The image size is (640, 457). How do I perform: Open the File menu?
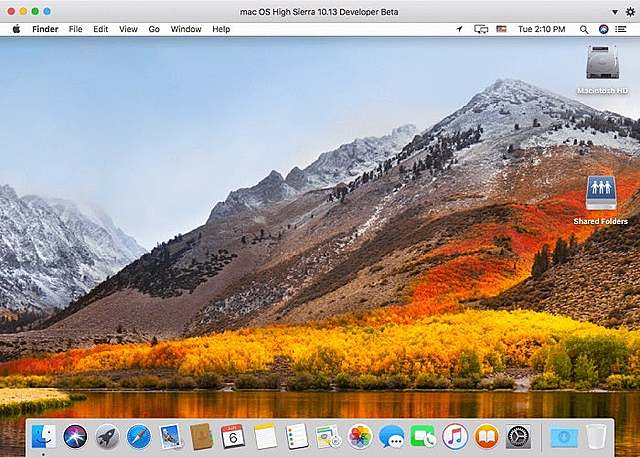point(76,29)
